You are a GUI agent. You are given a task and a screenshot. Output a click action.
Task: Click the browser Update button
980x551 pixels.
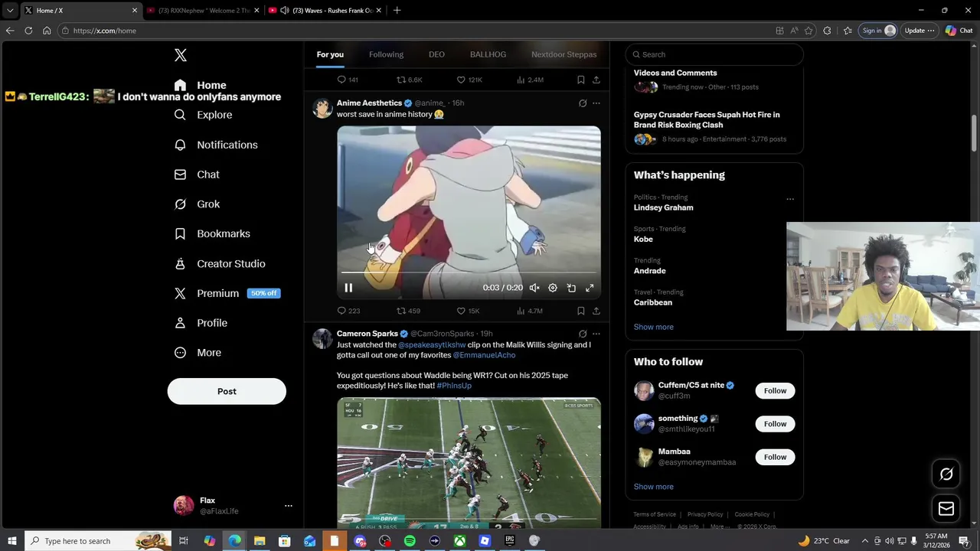(920, 31)
